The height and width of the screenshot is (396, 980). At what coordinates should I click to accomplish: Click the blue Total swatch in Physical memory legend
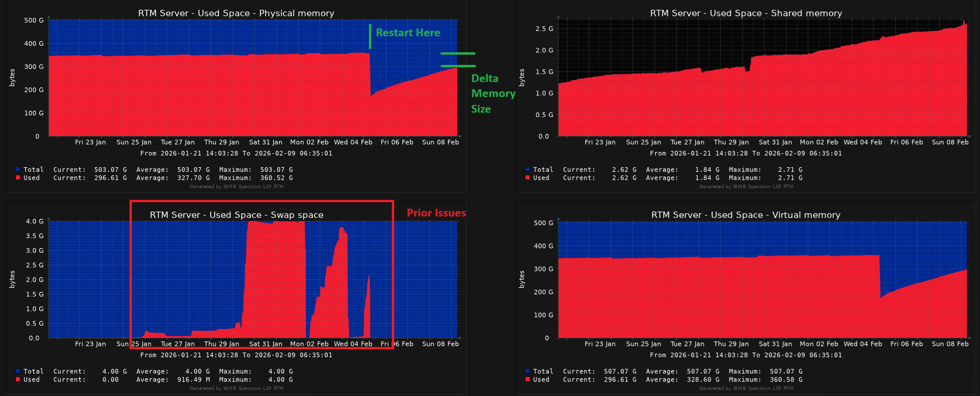click(18, 170)
